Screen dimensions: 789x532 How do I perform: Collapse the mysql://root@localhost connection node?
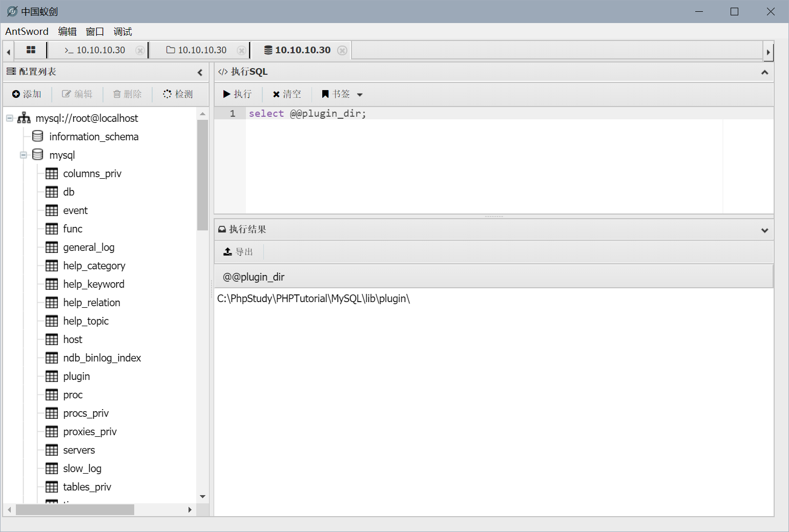(x=10, y=118)
